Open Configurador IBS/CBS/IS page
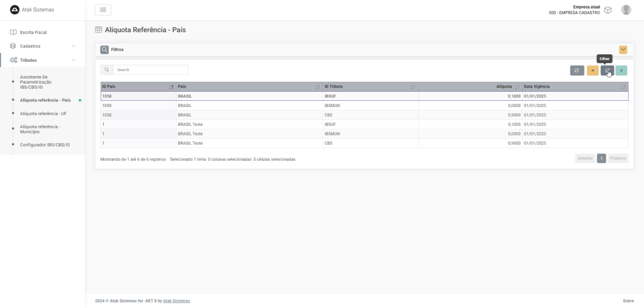 click(x=45, y=144)
